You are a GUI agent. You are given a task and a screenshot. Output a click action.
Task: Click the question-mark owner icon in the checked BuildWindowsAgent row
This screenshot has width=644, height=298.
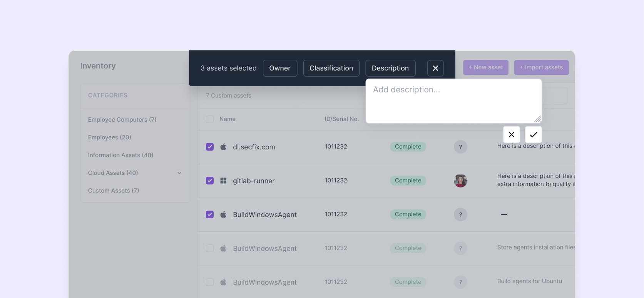coord(460,214)
